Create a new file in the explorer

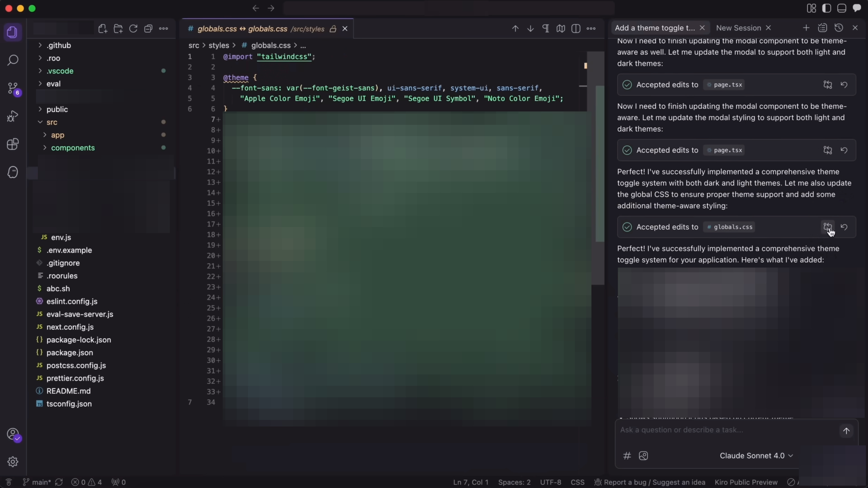coord(103,28)
